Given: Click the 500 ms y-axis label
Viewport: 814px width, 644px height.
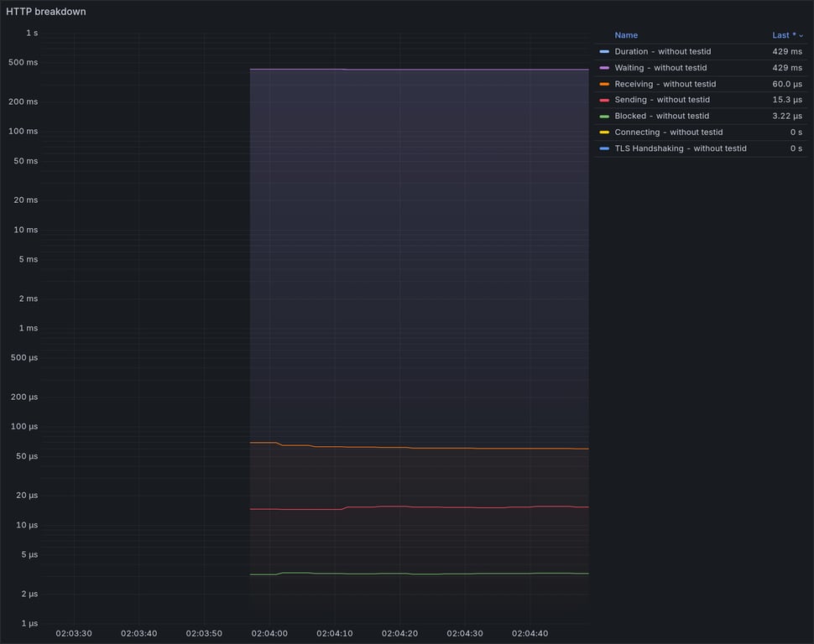Looking at the screenshot, I should 23,62.
